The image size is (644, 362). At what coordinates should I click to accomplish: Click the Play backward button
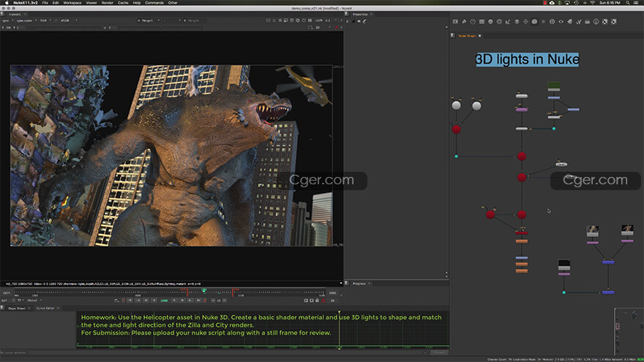point(154,301)
